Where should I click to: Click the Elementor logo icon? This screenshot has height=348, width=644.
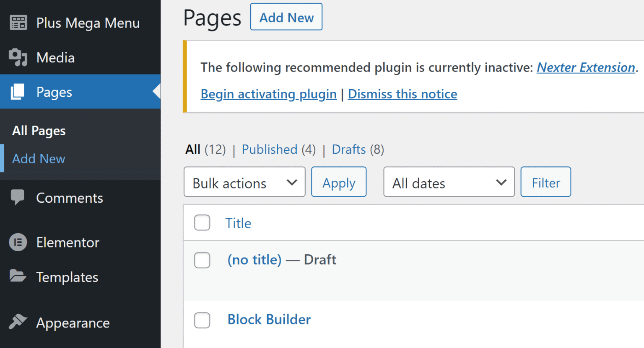[x=18, y=242]
